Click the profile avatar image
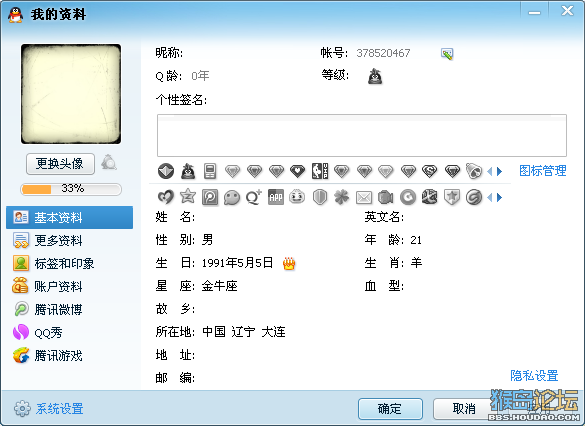 pos(71,94)
